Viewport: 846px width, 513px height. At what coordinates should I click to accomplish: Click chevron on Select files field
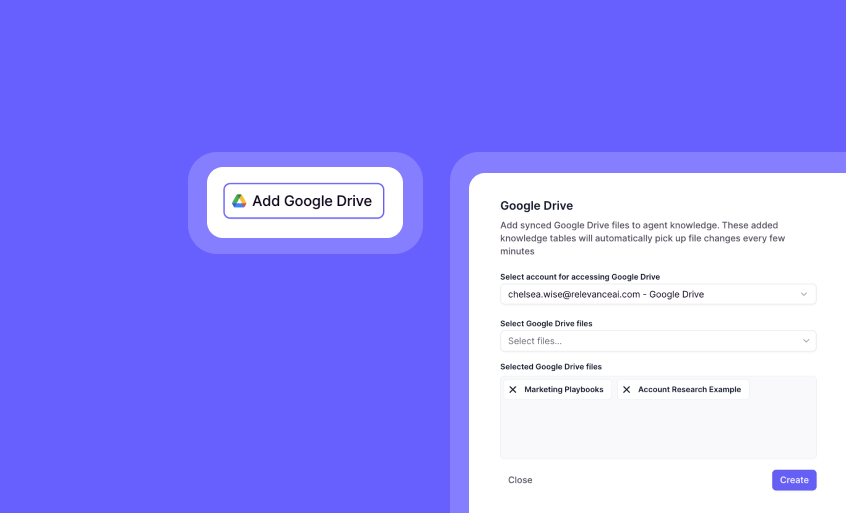click(806, 341)
